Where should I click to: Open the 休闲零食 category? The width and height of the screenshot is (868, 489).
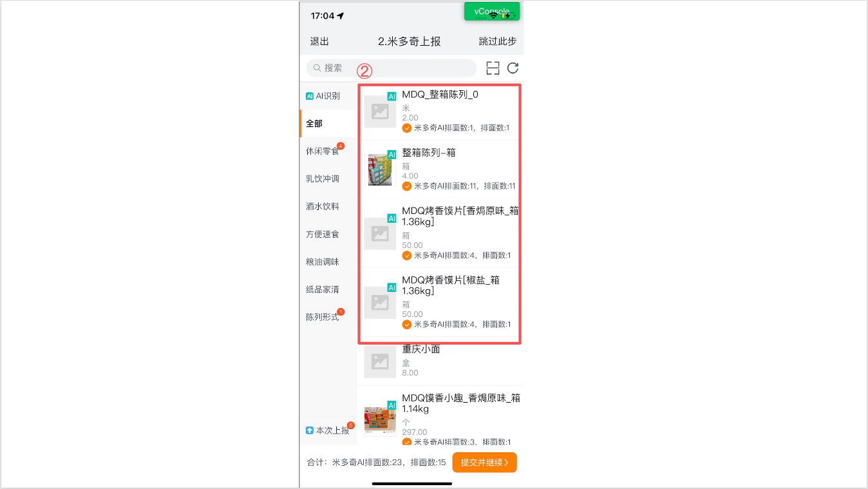point(328,151)
